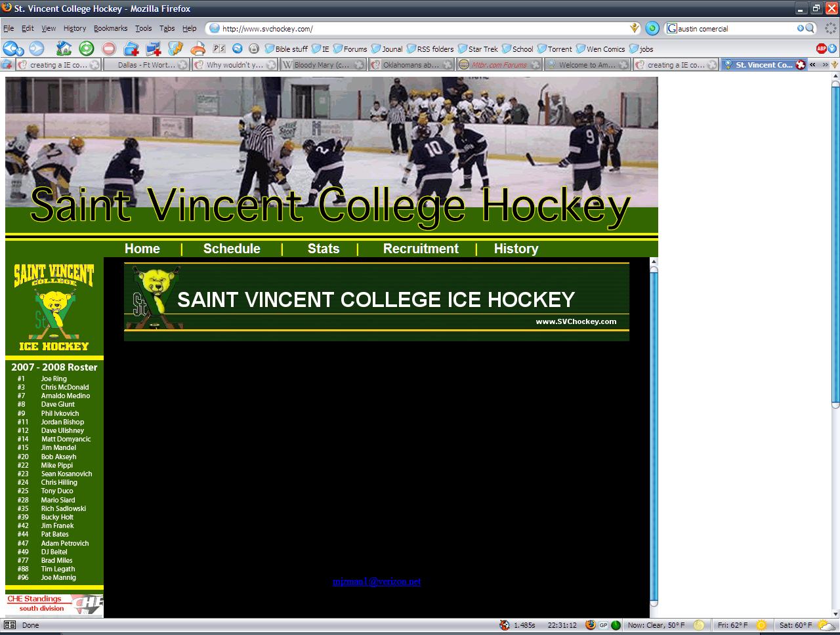Click the sun icon for Friday forecast
The width and height of the screenshot is (840, 635).
point(761,625)
